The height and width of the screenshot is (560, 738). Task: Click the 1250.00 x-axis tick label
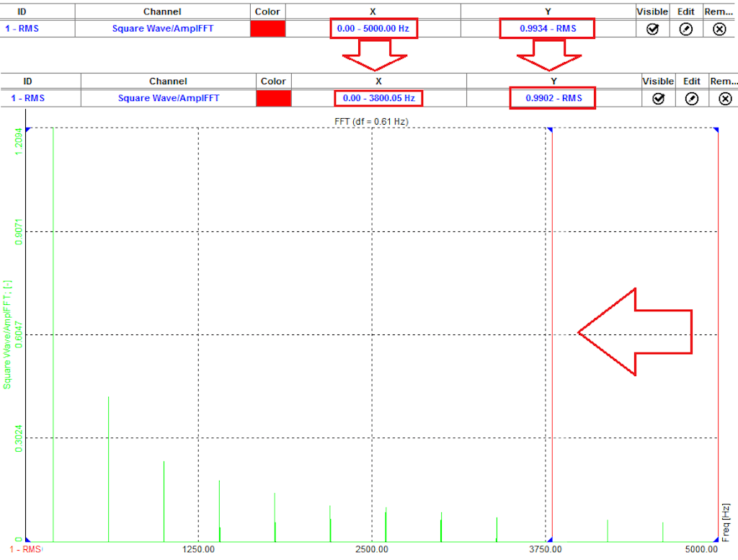(x=198, y=549)
